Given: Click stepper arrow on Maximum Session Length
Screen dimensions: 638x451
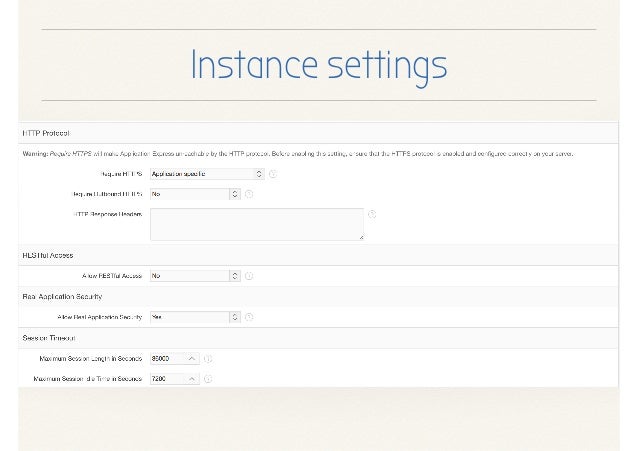Looking at the screenshot, I should coord(191,358).
